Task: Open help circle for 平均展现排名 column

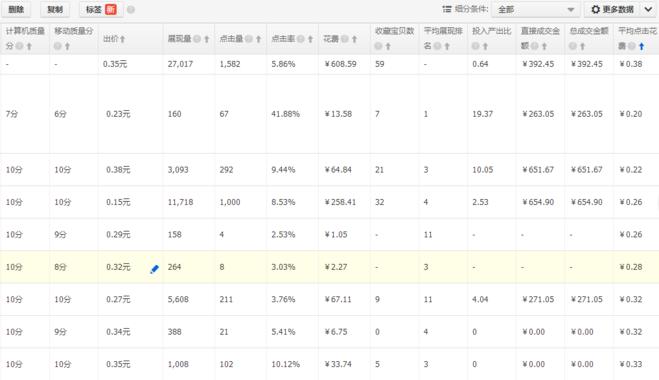Action: [x=438, y=46]
